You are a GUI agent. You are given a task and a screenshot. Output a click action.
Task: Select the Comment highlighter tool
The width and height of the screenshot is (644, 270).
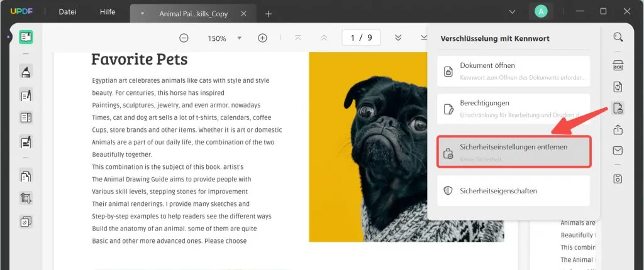(x=26, y=72)
